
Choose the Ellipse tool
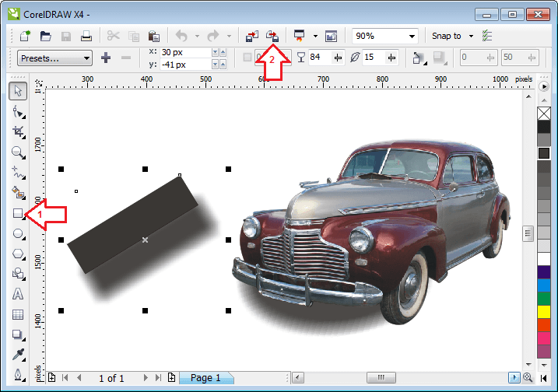(x=18, y=233)
